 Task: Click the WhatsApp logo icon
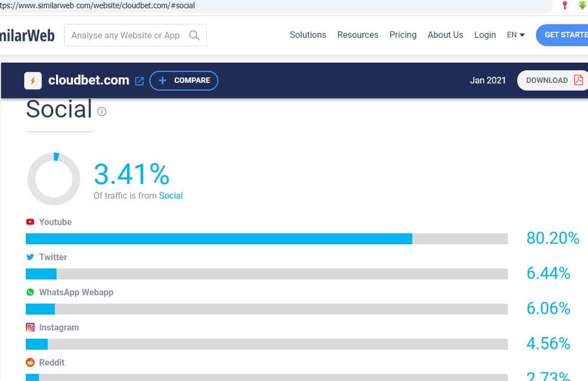[30, 292]
